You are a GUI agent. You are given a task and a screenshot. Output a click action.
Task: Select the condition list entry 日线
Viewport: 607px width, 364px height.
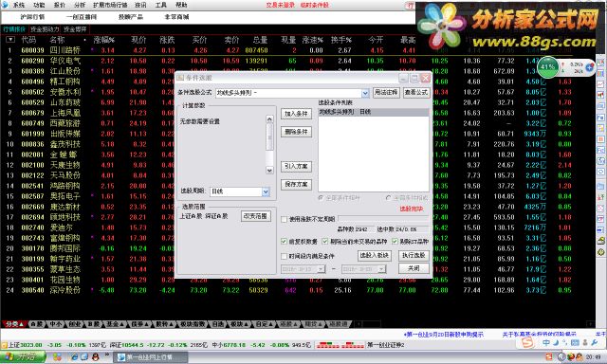[373, 112]
